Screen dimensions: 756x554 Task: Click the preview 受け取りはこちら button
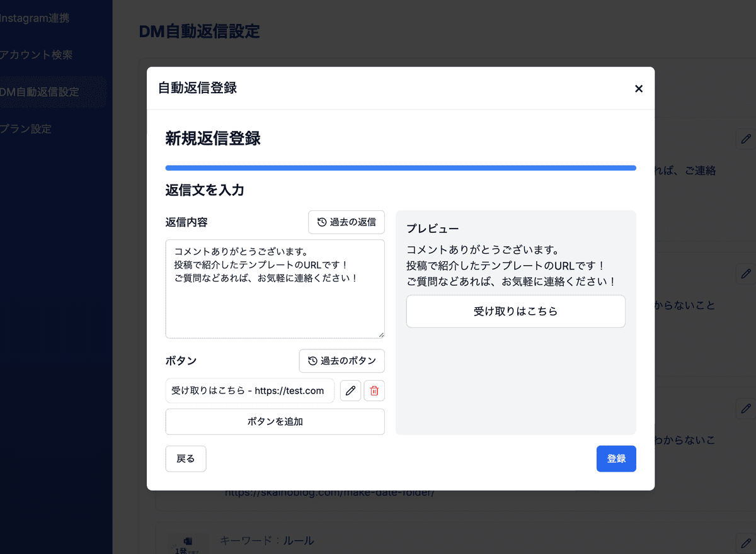coord(516,312)
